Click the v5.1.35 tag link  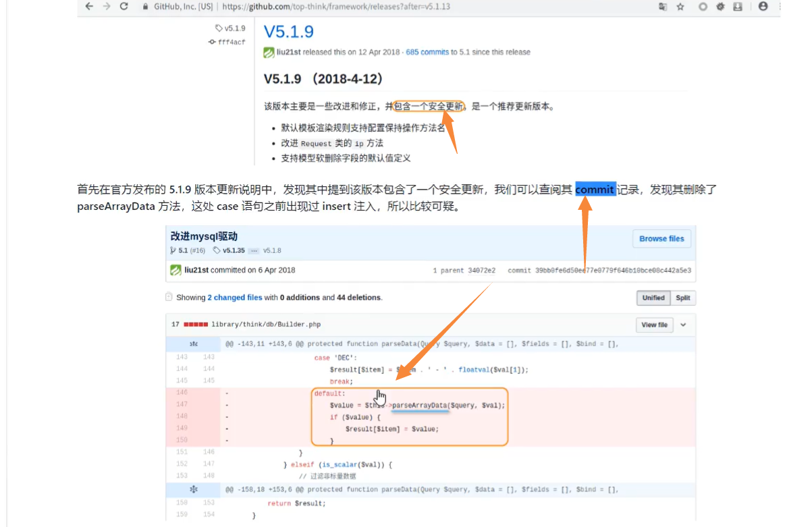click(234, 250)
